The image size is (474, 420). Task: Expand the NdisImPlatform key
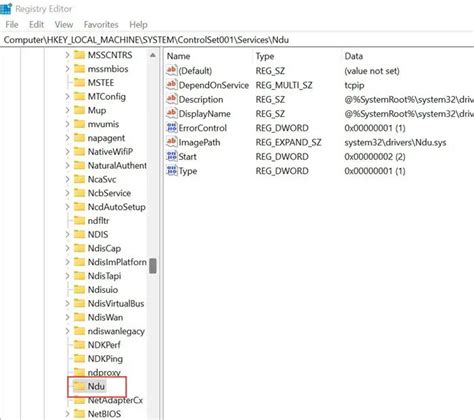click(67, 262)
